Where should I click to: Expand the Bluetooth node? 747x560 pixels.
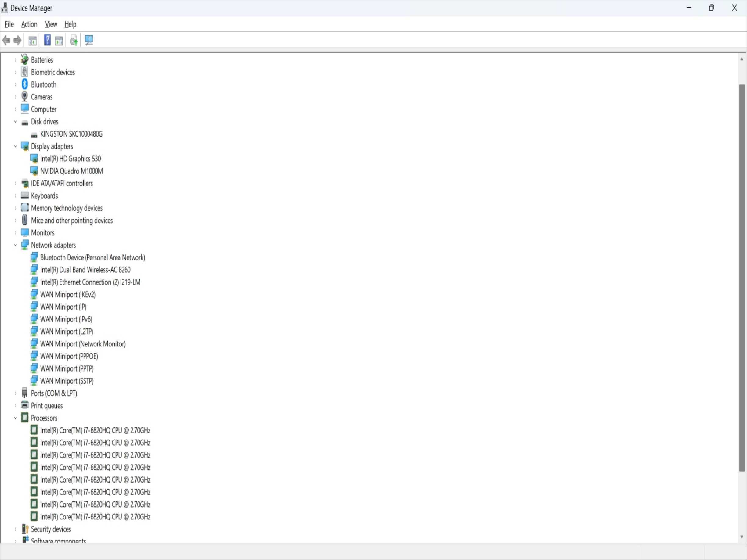click(15, 84)
